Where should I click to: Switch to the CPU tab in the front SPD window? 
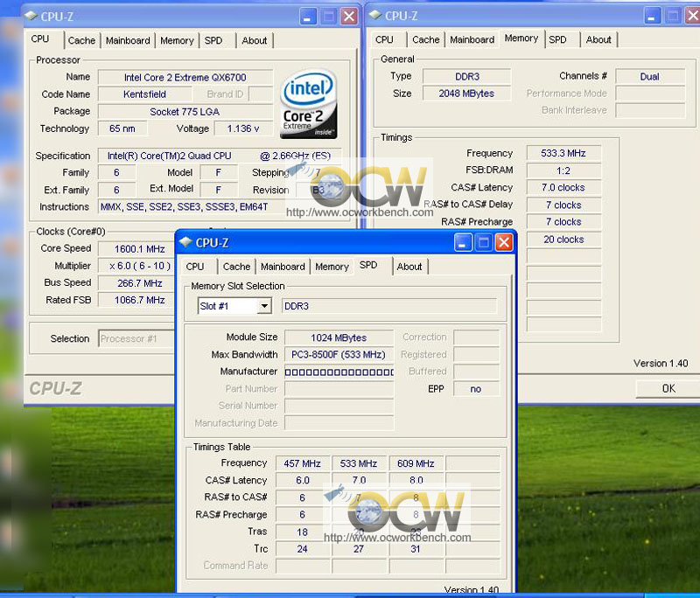(x=195, y=267)
